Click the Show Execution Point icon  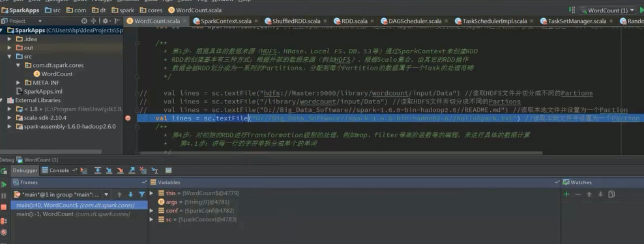click(x=84, y=170)
